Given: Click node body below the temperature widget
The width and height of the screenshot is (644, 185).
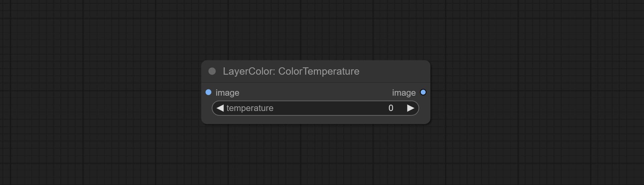Looking at the screenshot, I should (315, 120).
